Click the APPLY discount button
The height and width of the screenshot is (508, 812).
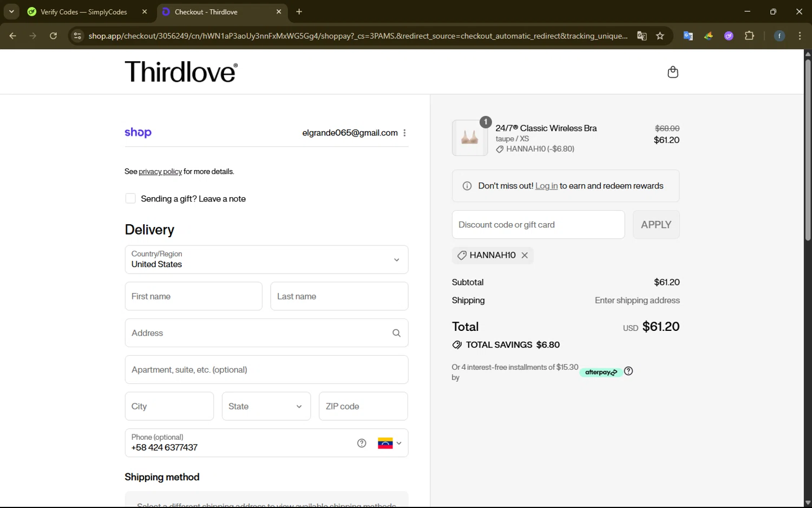point(656,225)
